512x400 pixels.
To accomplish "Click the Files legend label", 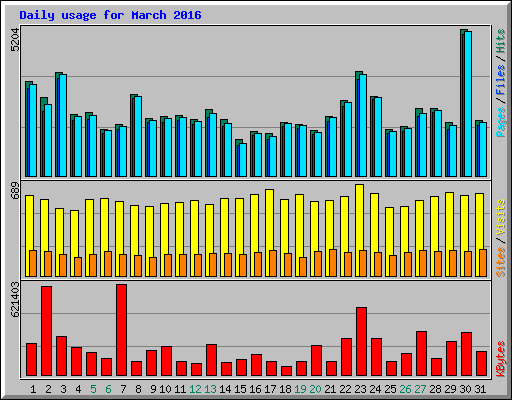I will click(500, 80).
